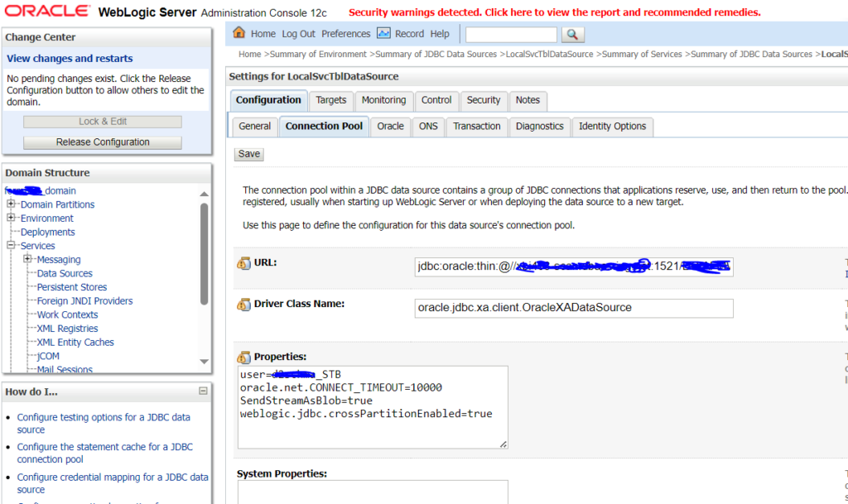The height and width of the screenshot is (504, 848).
Task: Open the Oracle sub-tab
Action: pos(391,127)
